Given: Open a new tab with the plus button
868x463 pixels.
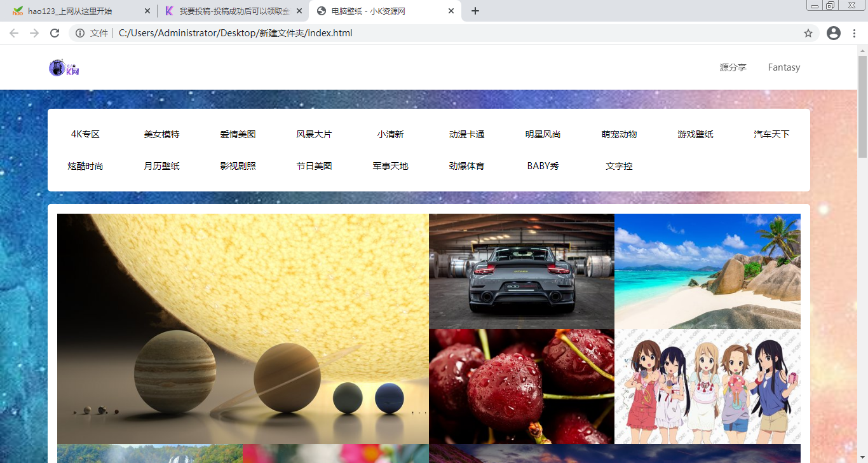Looking at the screenshot, I should [475, 11].
